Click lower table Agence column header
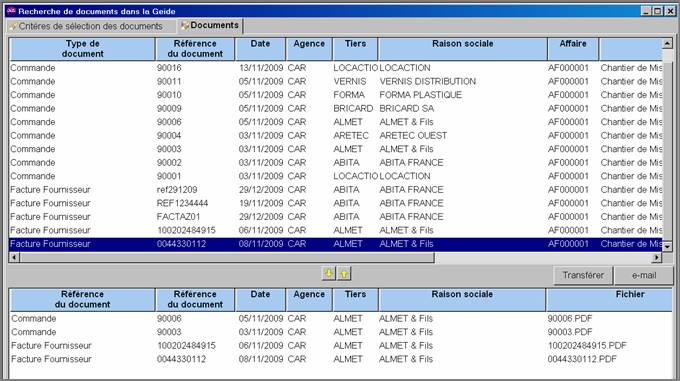 pos(309,299)
